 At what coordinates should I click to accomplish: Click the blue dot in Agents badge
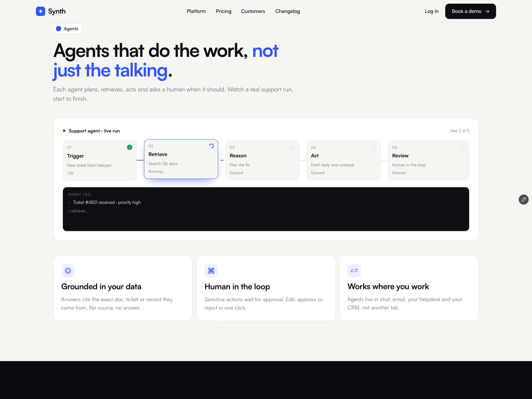coord(59,29)
